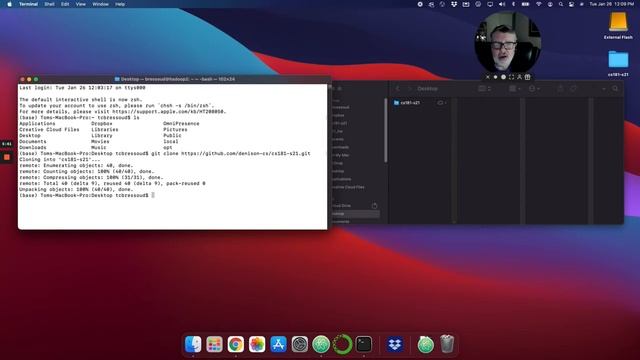Launch Google Chrome from the Dock
Viewport: 640px width, 360px height.
point(236,344)
